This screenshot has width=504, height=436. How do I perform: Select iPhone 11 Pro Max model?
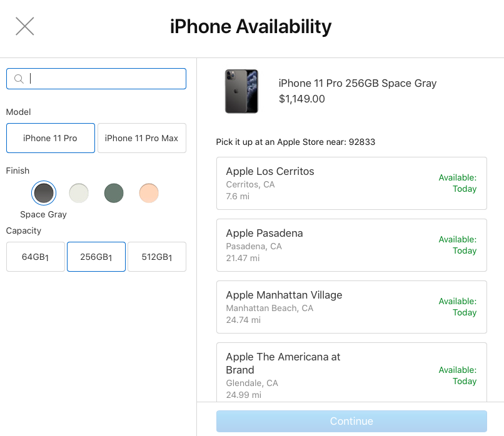click(142, 138)
